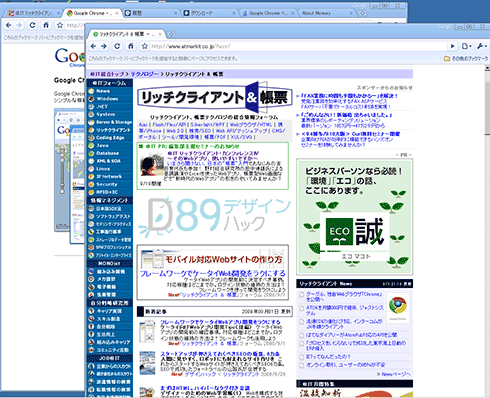Click the Go arrow beside the atmarkit address bar
Viewport: 490px width, 398px height.
click(453, 46)
